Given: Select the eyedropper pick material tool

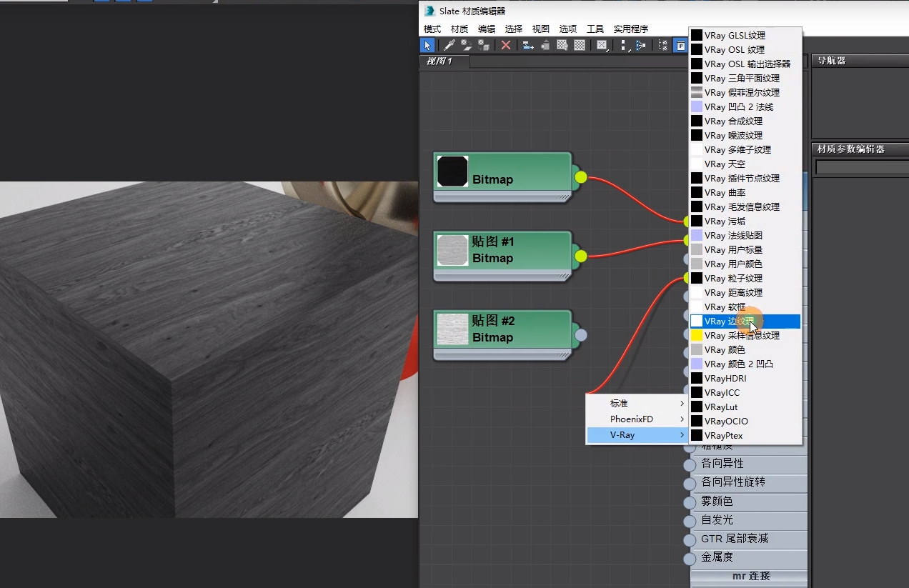Looking at the screenshot, I should pos(449,45).
